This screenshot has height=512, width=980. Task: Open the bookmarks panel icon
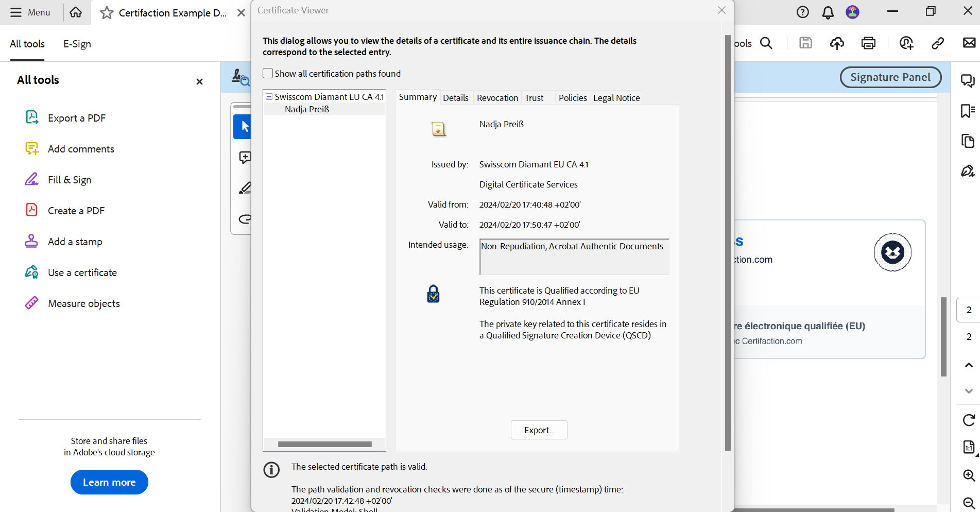tap(968, 111)
